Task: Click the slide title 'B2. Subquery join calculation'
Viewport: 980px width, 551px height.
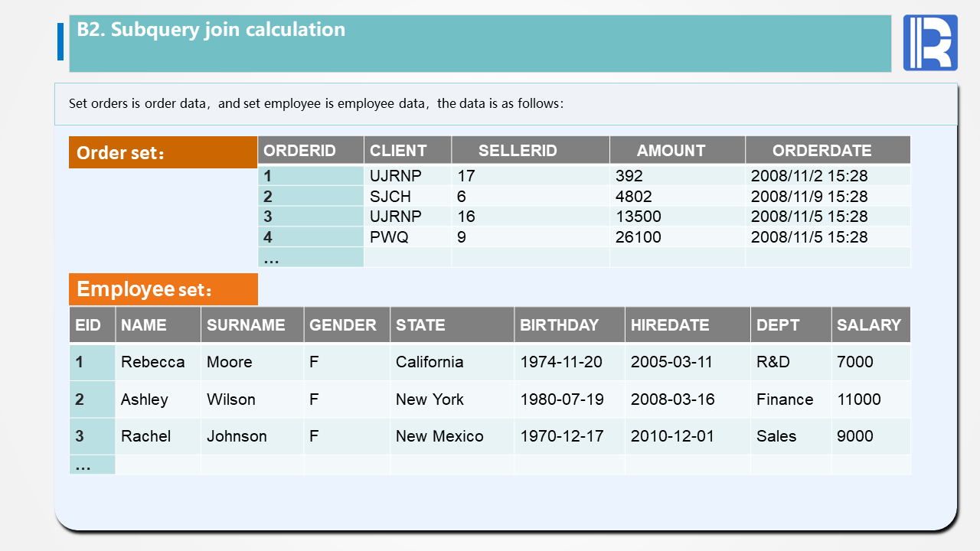Action: point(211,30)
